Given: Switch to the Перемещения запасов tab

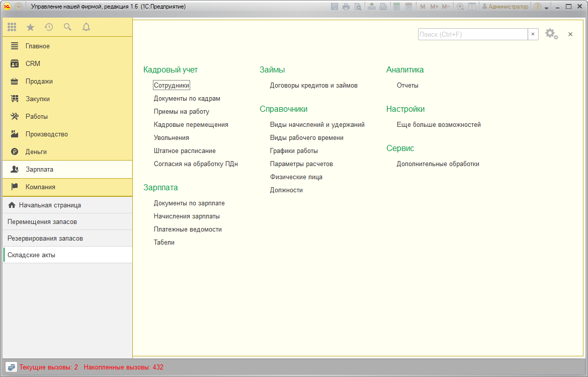Looking at the screenshot, I should [x=67, y=221].
